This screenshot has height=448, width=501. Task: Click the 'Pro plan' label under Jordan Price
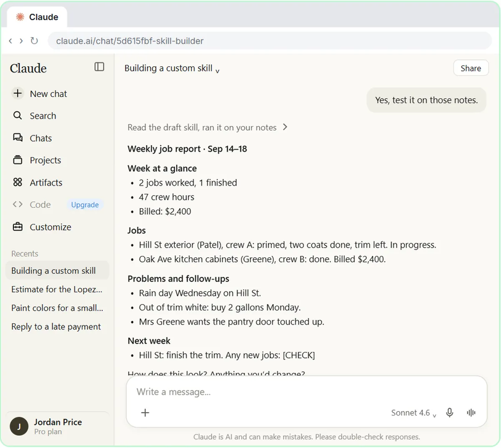(x=48, y=432)
